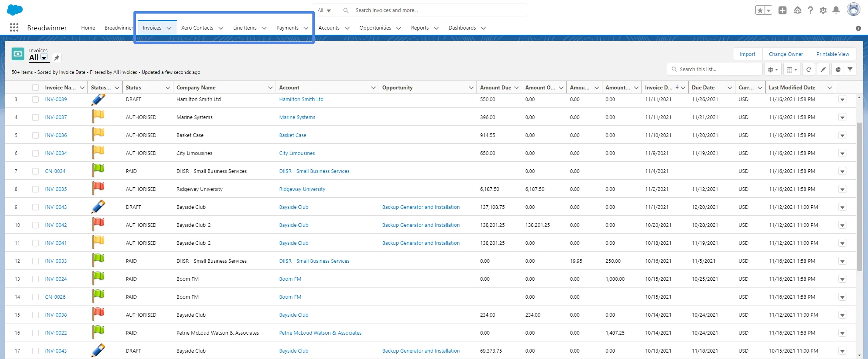Viewport: 868px width, 359px height.
Task: Expand the Opportunities tab chevron
Action: tap(398, 28)
